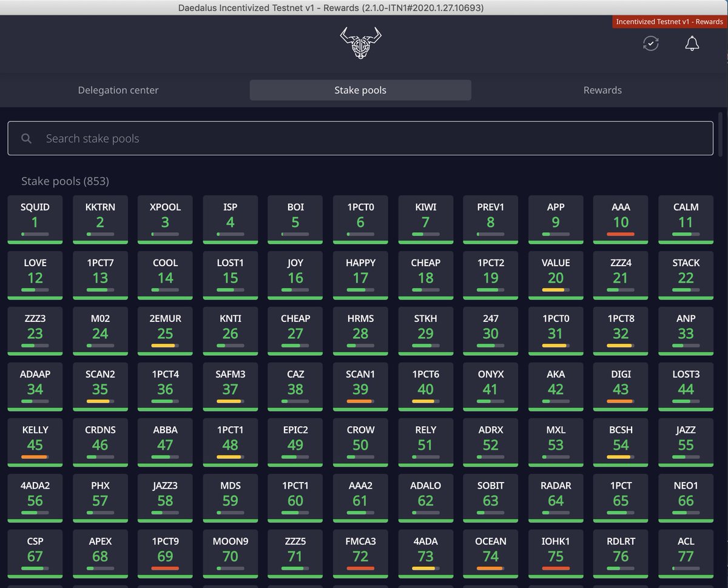Select the BCSH stake pool card

pos(621,443)
